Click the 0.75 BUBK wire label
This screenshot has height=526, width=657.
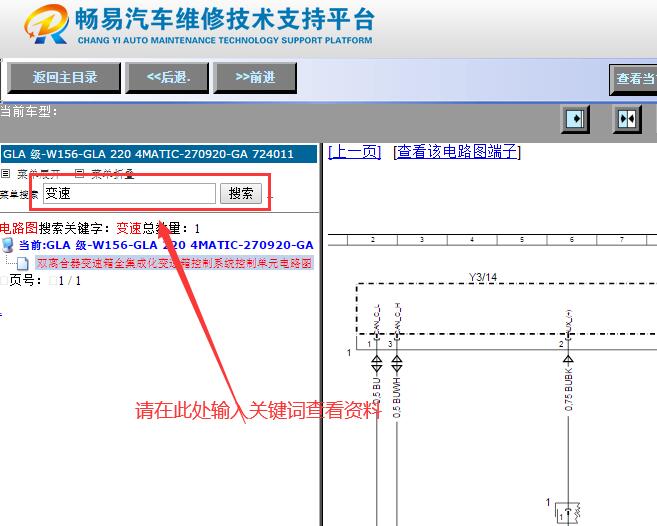(568, 389)
